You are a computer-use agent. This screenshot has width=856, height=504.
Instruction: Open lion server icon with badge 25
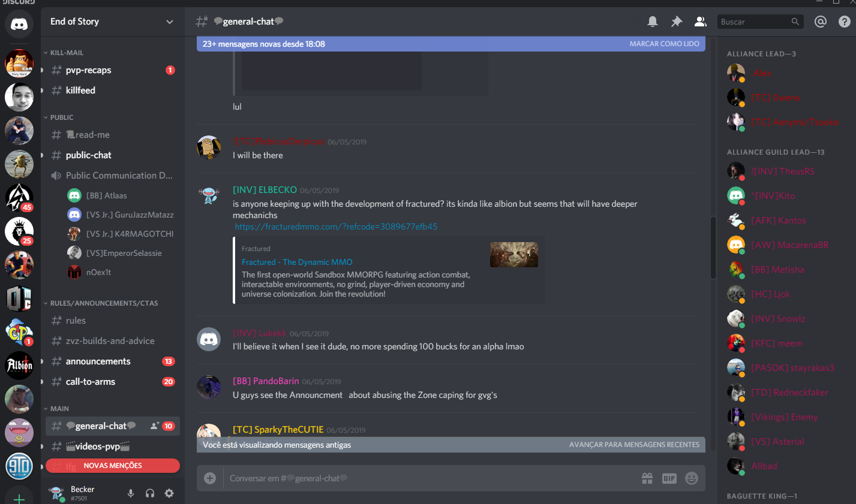point(19,231)
